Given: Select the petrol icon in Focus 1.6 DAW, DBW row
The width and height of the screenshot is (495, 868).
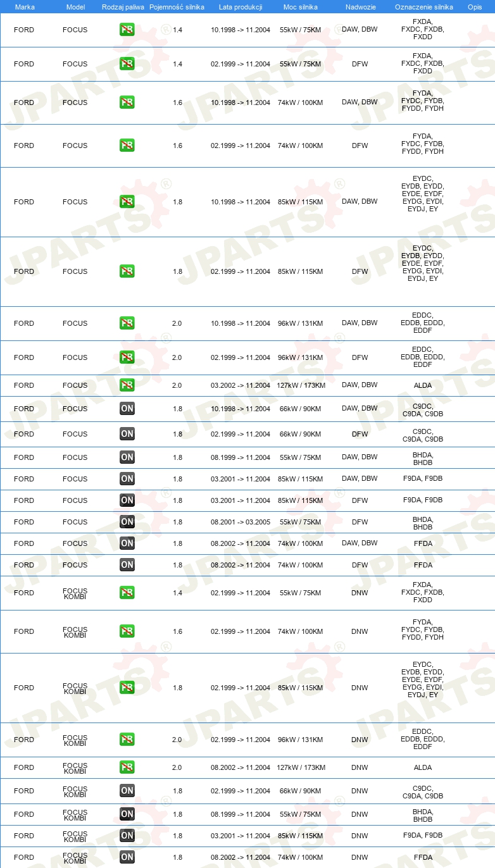Looking at the screenshot, I should pyautogui.click(x=127, y=102).
